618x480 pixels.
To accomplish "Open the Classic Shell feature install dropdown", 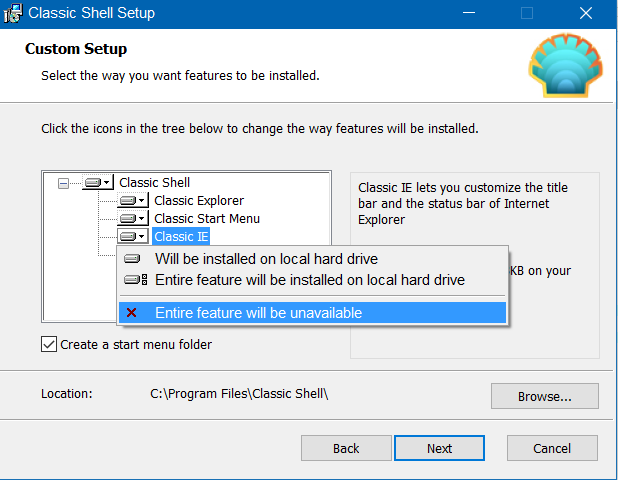I will [98, 182].
